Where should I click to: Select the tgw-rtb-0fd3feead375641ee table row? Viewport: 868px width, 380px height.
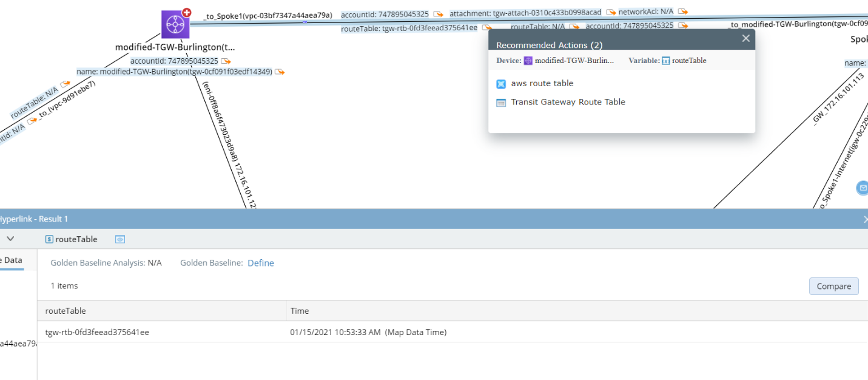pyautogui.click(x=97, y=332)
